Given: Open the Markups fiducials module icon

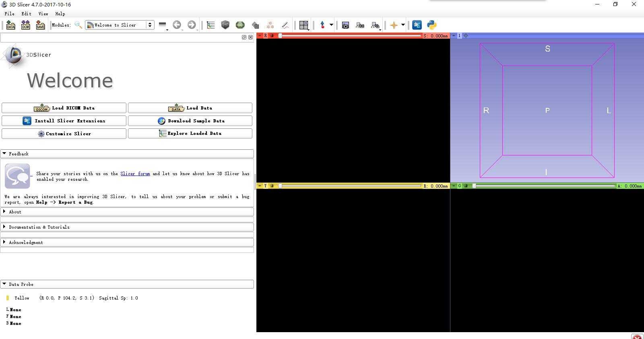Looking at the screenshot, I should [270, 25].
